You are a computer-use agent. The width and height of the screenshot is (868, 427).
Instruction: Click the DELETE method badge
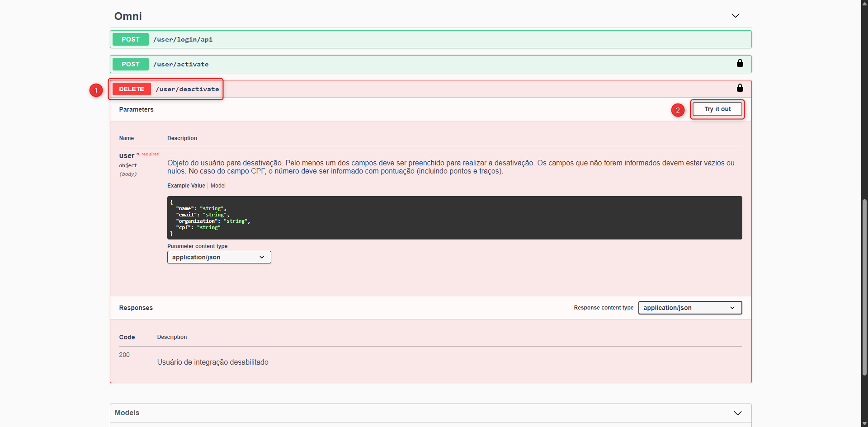132,89
